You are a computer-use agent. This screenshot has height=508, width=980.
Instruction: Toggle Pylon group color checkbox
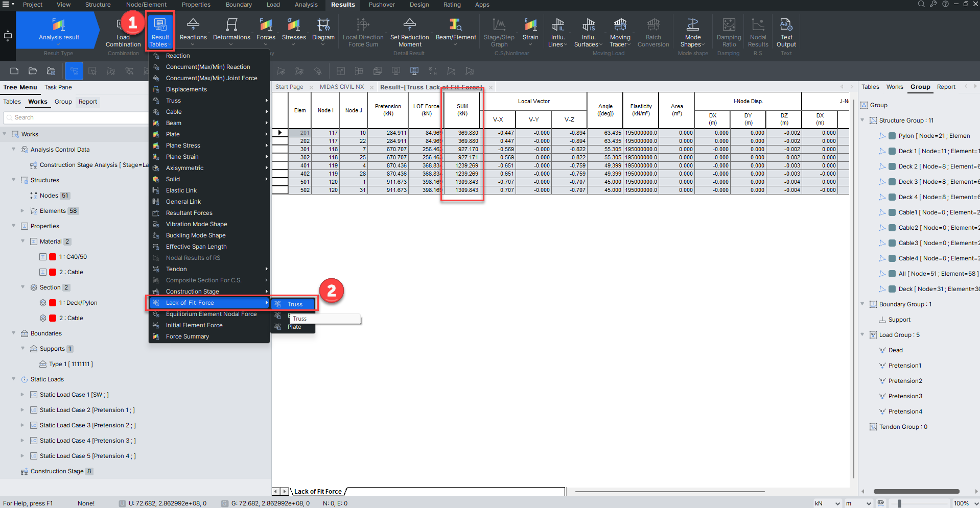pos(892,136)
